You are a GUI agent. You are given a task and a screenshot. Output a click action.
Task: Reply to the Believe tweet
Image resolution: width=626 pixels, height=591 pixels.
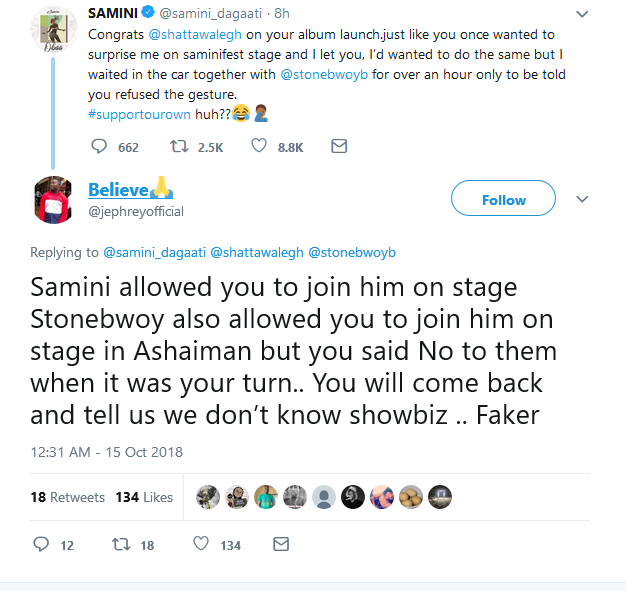click(41, 544)
